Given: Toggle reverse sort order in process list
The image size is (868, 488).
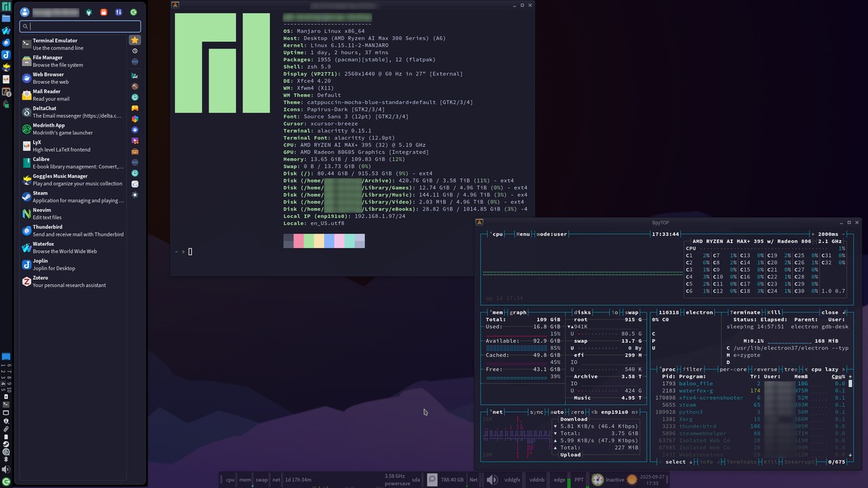Looking at the screenshot, I should click(765, 369).
